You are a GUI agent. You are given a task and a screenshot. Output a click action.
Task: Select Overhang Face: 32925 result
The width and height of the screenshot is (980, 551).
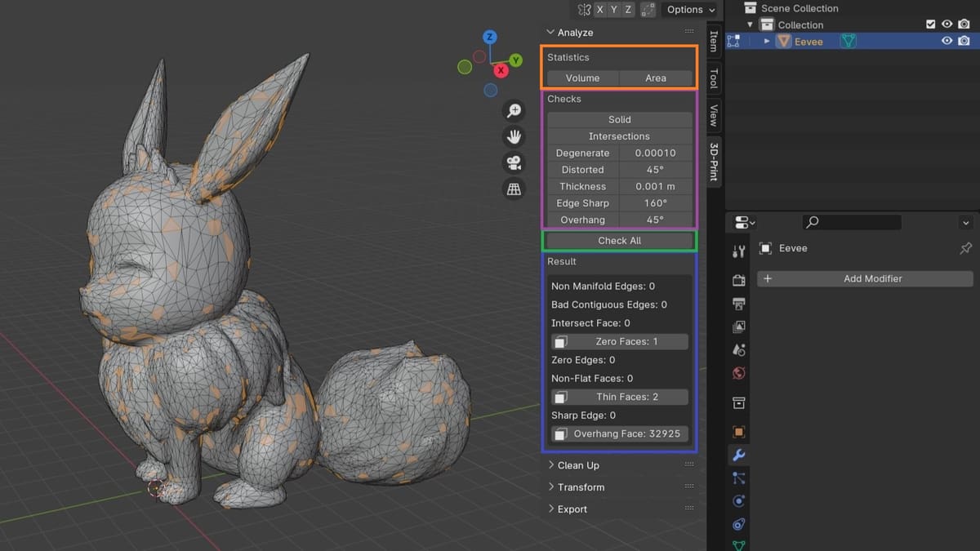619,433
